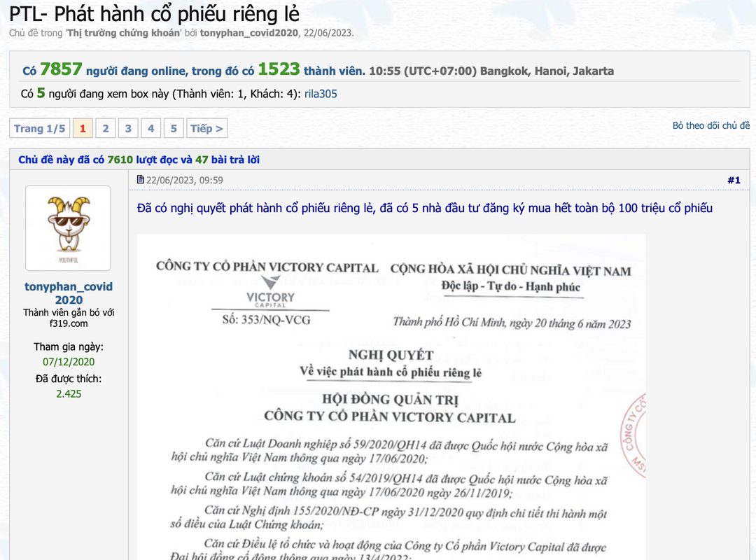This screenshot has width=756, height=560.
Task: Click the post text 'Đã có nghị quyết phát hành cổ phiếu riêng lẻ'
Action: pos(255,208)
